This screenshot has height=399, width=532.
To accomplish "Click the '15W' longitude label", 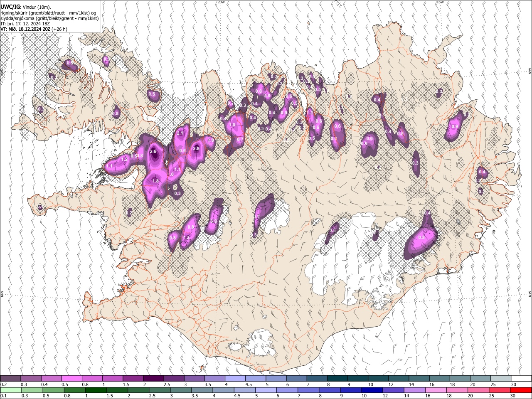I will [440, 2].
